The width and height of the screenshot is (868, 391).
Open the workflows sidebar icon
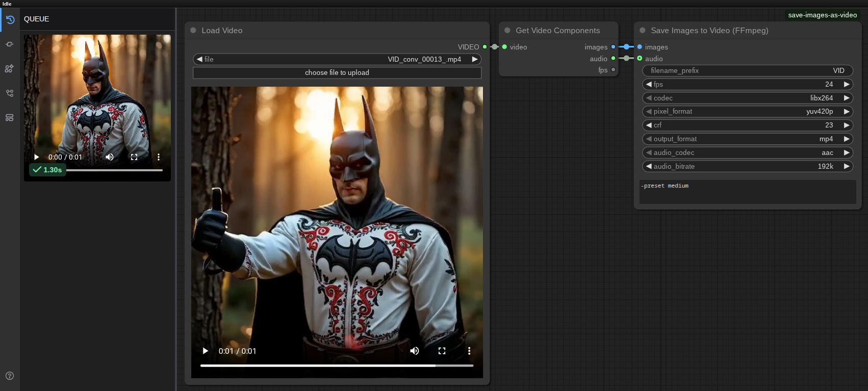pyautogui.click(x=10, y=93)
